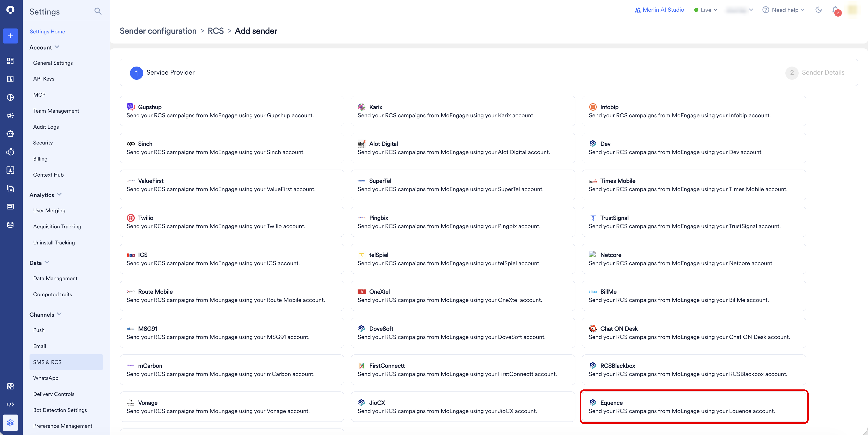
Task: Open the stacked documents icon
Action: tap(10, 188)
